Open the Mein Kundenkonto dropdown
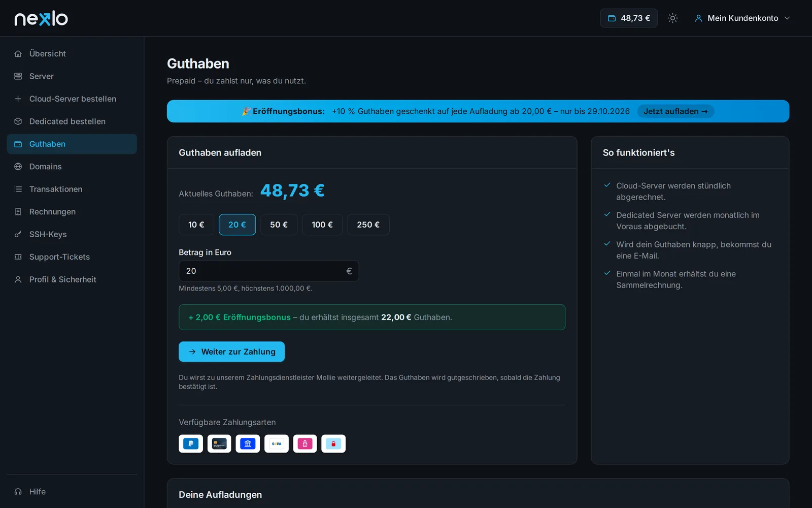The image size is (812, 508). point(742,18)
